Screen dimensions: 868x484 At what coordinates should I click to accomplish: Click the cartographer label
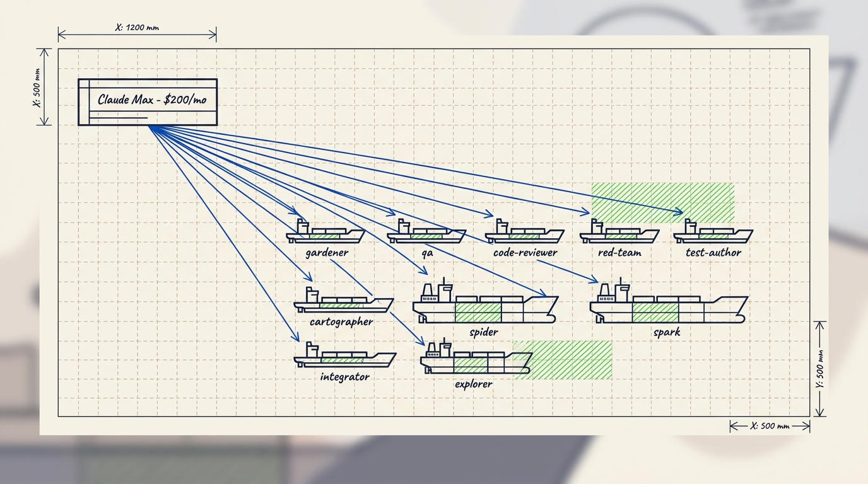point(341,322)
